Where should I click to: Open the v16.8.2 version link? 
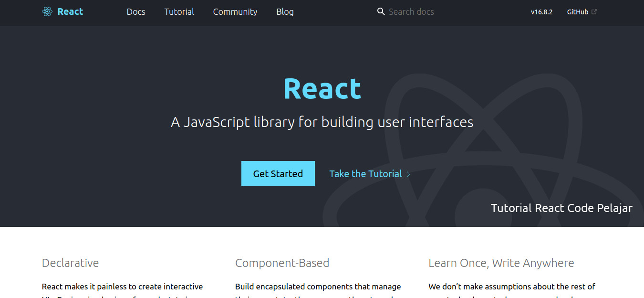click(541, 12)
